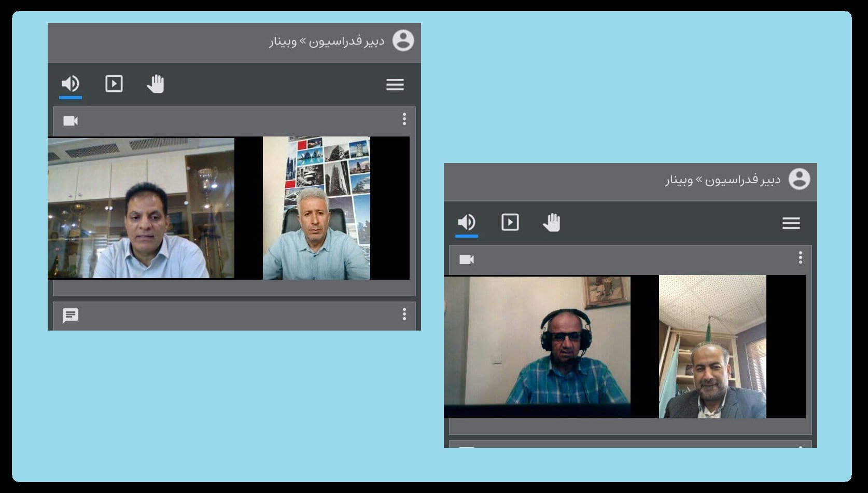The height and width of the screenshot is (493, 868).
Task: Select video of man beside the flags
Action: (x=712, y=347)
